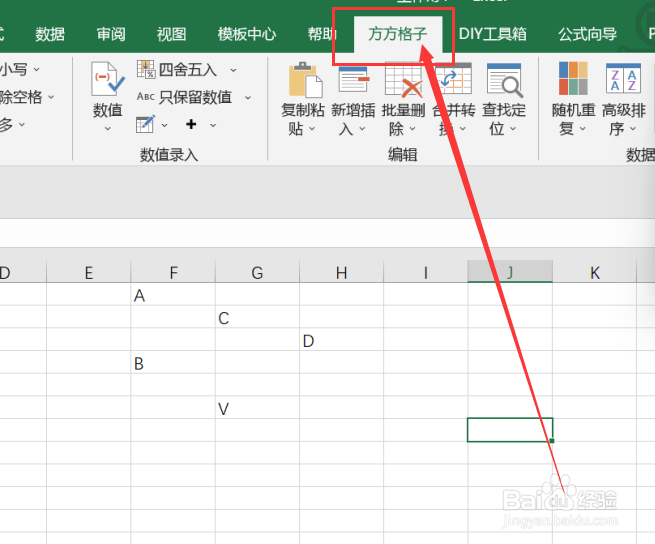This screenshot has width=655, height=544.
Task: Select the cell containing V
Action: pyautogui.click(x=257, y=408)
